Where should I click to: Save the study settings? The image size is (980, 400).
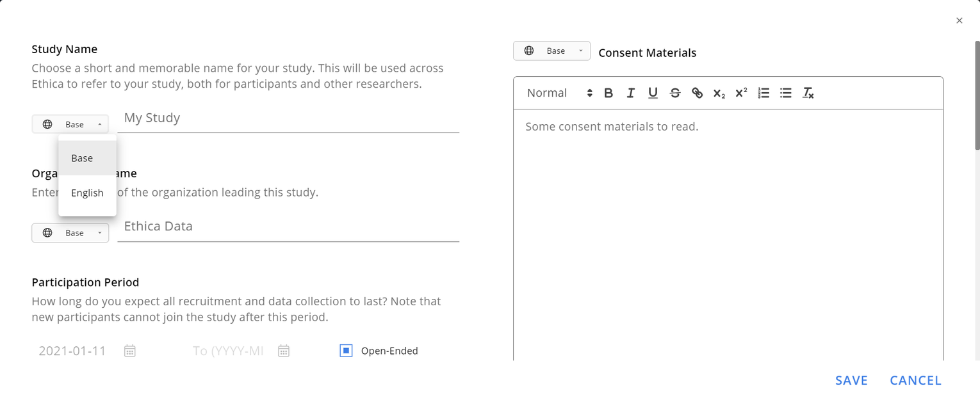[x=851, y=380]
